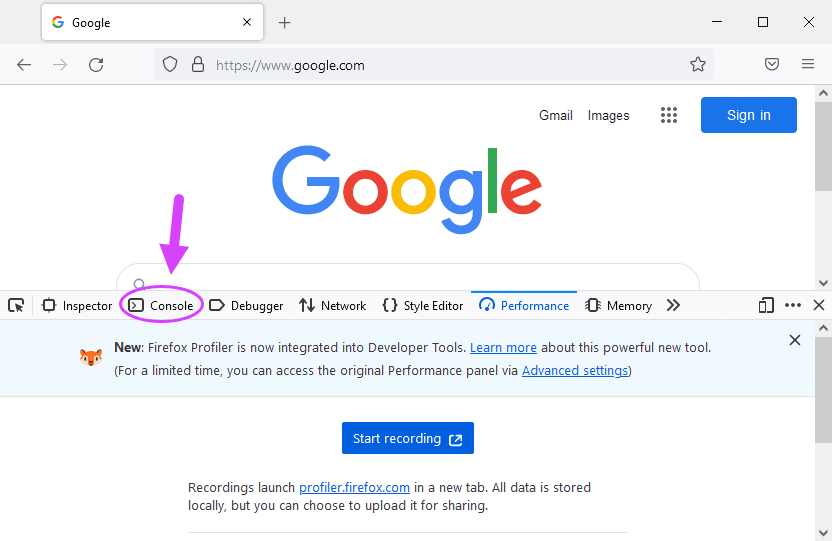Viewport: 832px width, 541px height.
Task: Bookmark this page with the star
Action: pyautogui.click(x=698, y=65)
